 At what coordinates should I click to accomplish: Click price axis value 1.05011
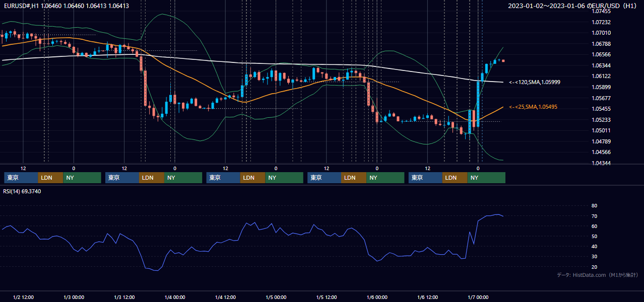[x=601, y=130]
